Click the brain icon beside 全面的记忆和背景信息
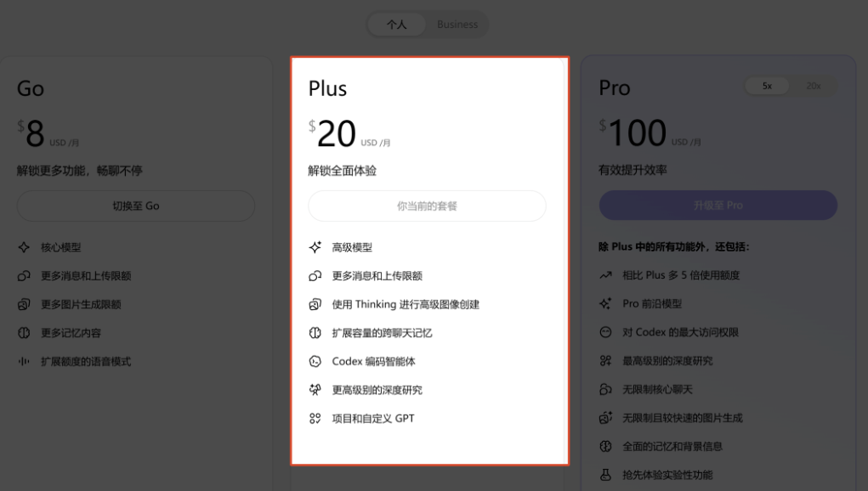868x491 pixels. point(605,446)
